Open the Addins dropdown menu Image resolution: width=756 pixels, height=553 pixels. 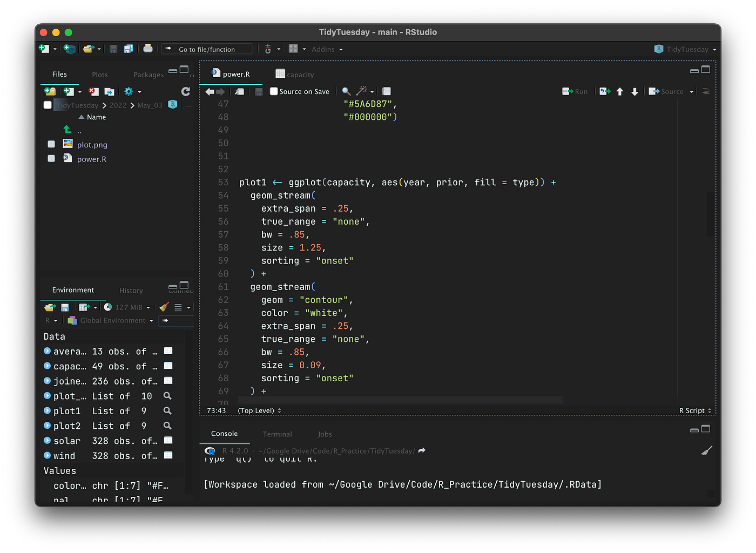[x=327, y=49]
